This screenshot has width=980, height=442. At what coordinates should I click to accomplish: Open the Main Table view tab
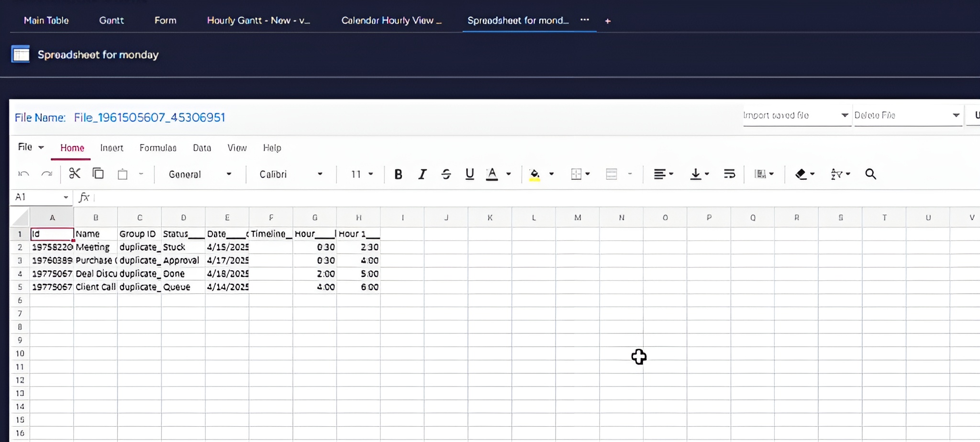click(x=46, y=20)
